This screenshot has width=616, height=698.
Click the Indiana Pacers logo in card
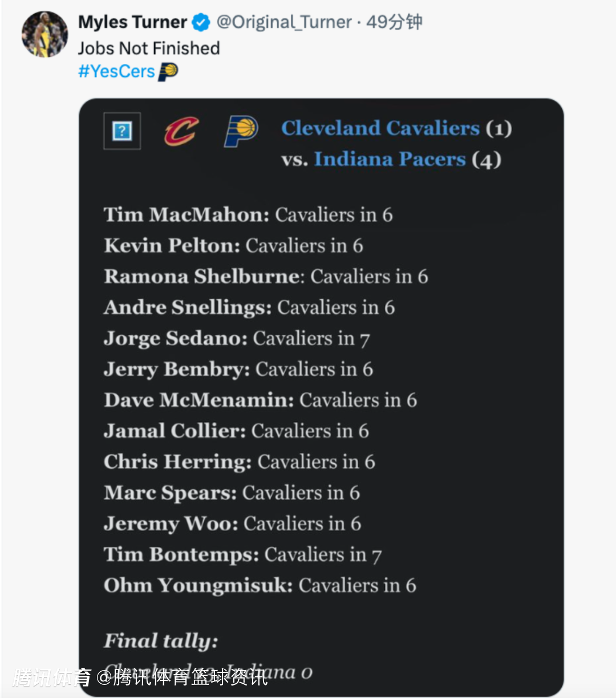241,131
